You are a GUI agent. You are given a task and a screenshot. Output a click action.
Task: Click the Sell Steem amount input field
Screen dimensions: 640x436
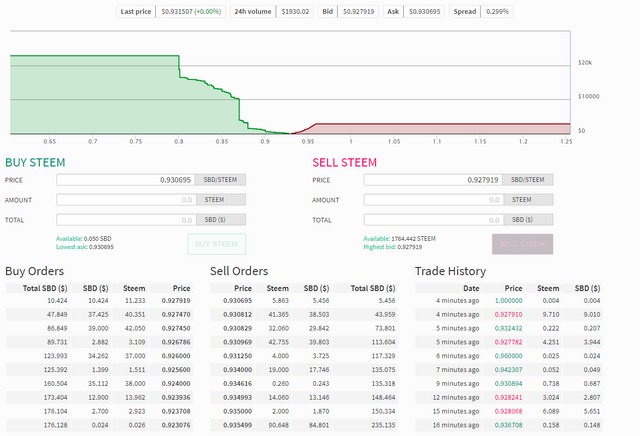pyautogui.click(x=434, y=200)
